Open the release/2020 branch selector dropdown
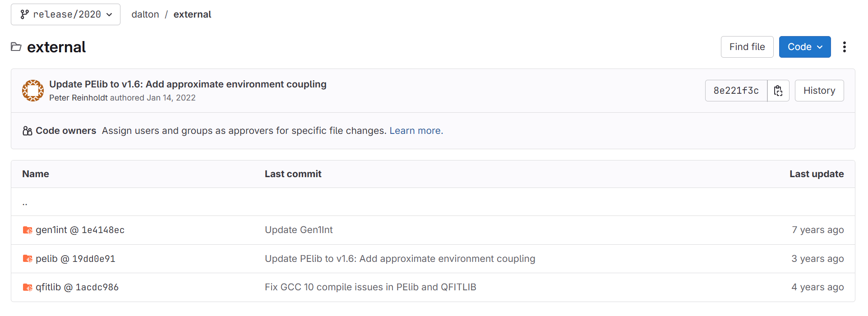This screenshot has width=868, height=316. [x=65, y=14]
